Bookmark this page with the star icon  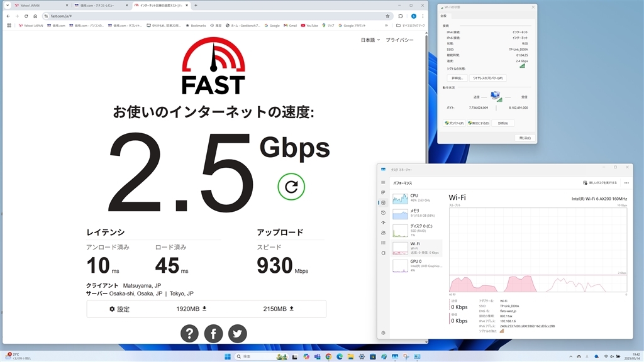[x=387, y=16]
